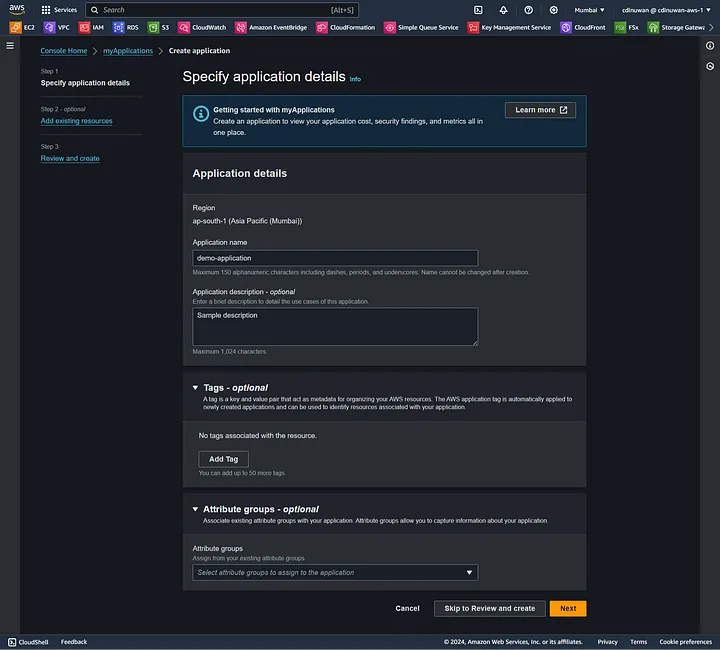Screen dimensions: 720x650
Task: Open the Mumbai region dropdown
Action: (589, 10)
